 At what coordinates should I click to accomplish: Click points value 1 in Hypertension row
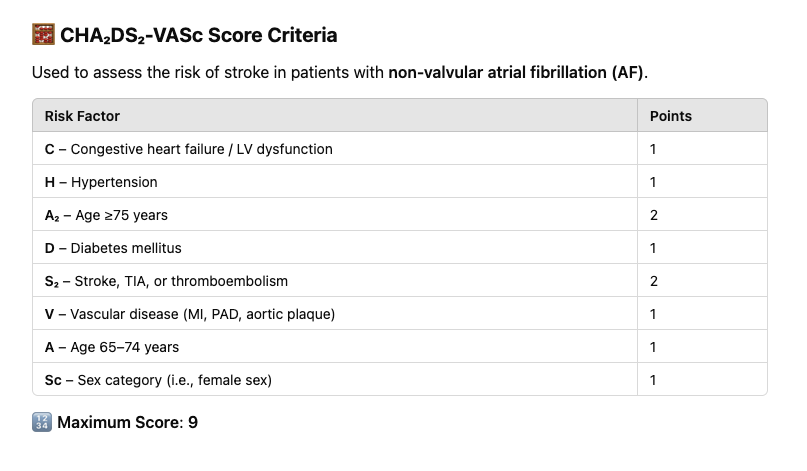coord(653,182)
